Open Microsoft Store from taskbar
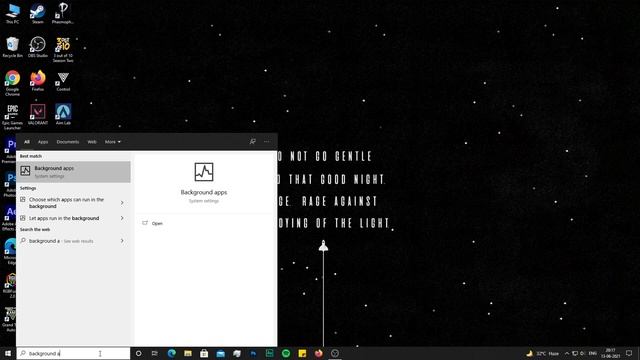 coord(204,353)
